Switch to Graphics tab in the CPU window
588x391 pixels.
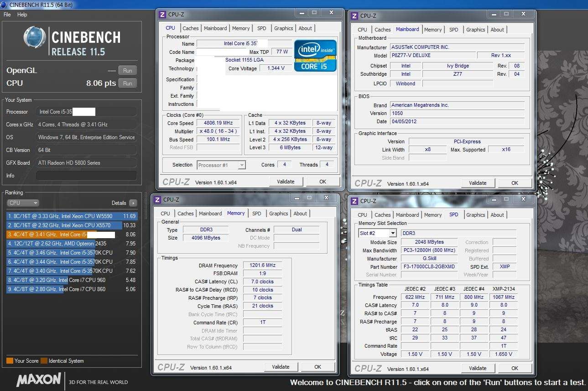[x=284, y=28]
